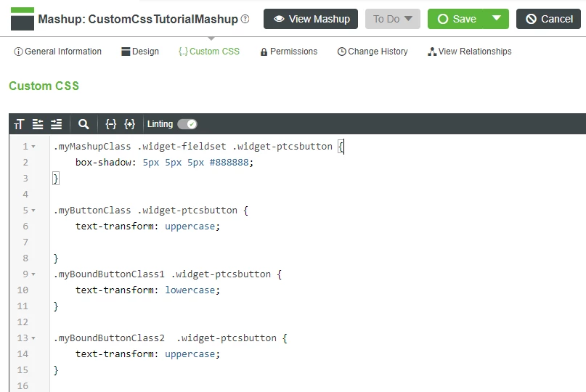The width and height of the screenshot is (586, 392).
Task: Click the closing brace on line 3
Action: [x=56, y=179]
